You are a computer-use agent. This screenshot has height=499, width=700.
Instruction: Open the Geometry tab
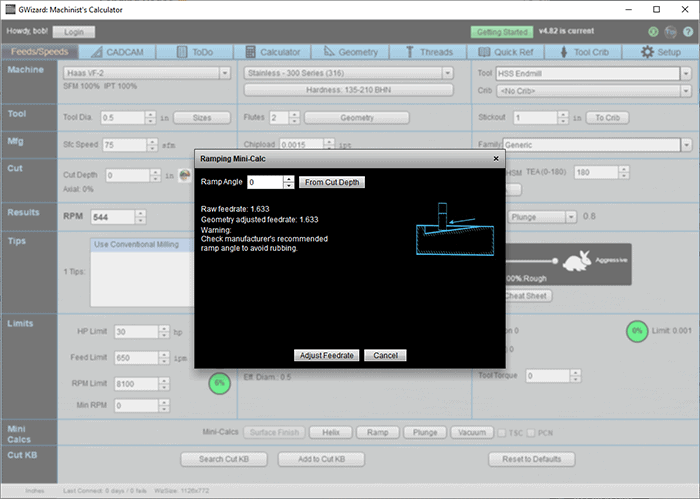(350, 52)
